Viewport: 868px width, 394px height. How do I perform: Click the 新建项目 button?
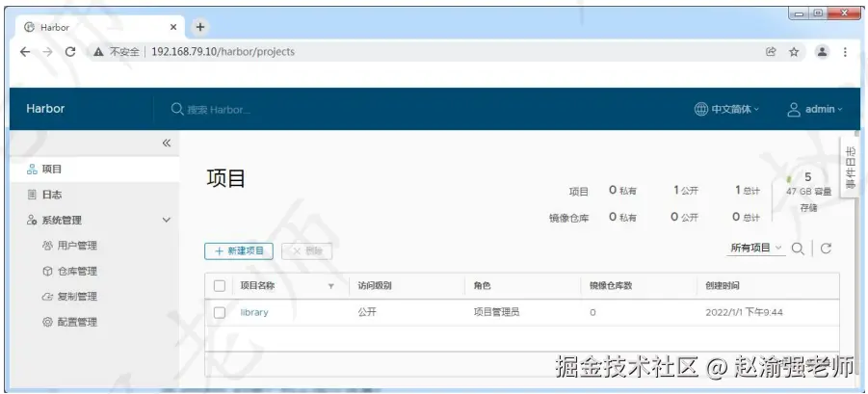[239, 250]
